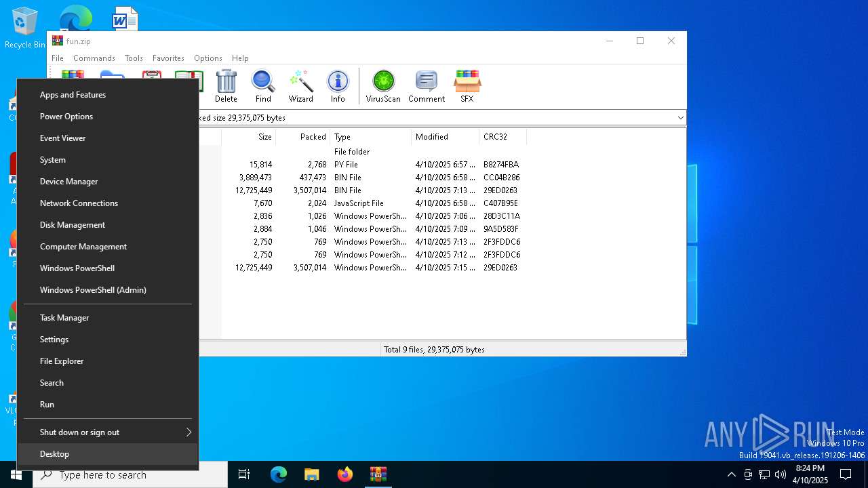The height and width of the screenshot is (488, 868).
Task: Click the WinRAR icon in the fun.zip title bar
Action: tap(58, 41)
